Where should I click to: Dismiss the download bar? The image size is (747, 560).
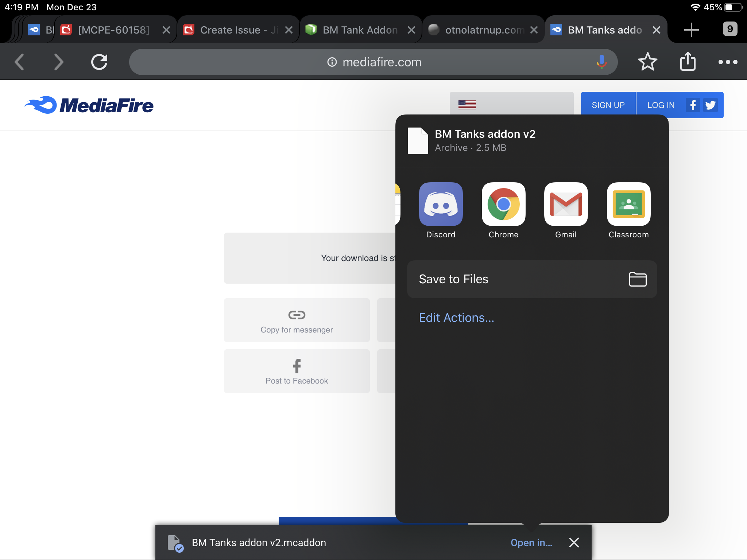coord(574,542)
